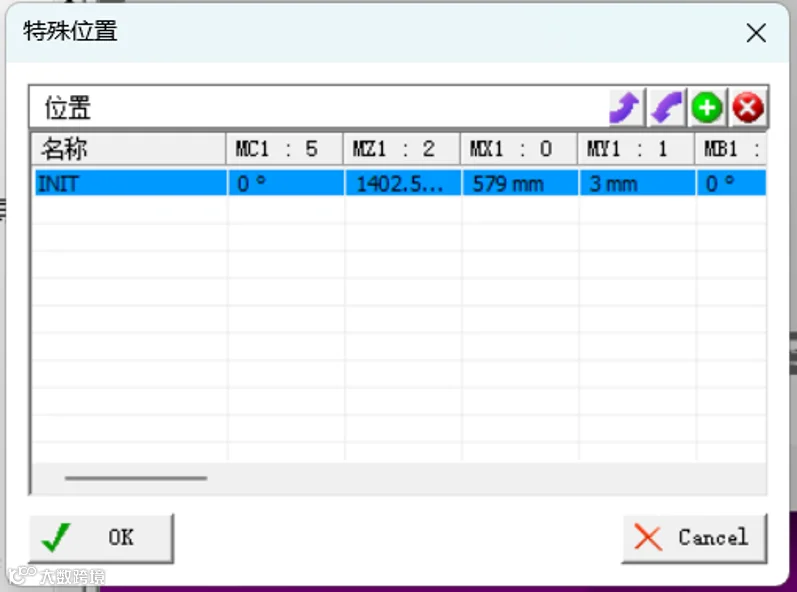Click the MB1 column header
The height and width of the screenshot is (592, 797).
pos(730,149)
